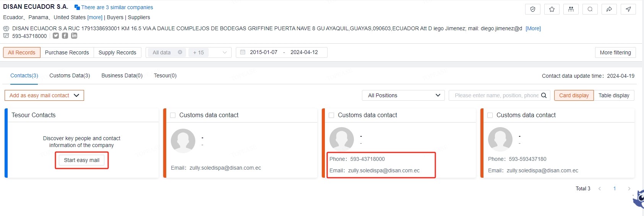Click avatar of email-only customs contact
The width and height of the screenshot is (644, 216).
183,141
